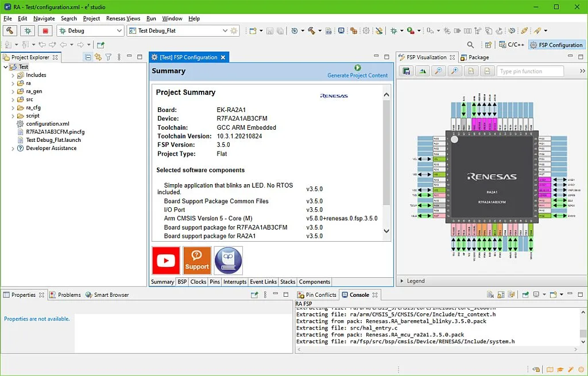This screenshot has height=376, width=588.
Task: Open the Support button
Action: 197,260
